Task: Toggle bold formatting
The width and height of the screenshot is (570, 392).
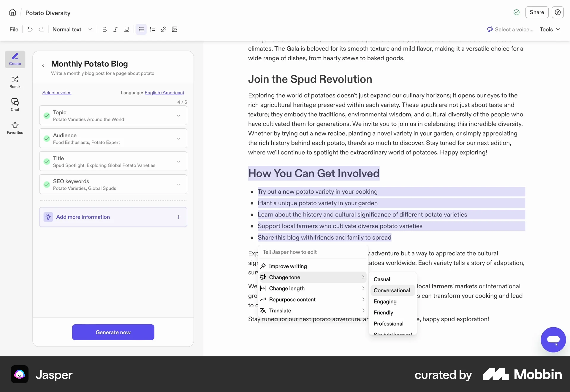Action: 104,29
